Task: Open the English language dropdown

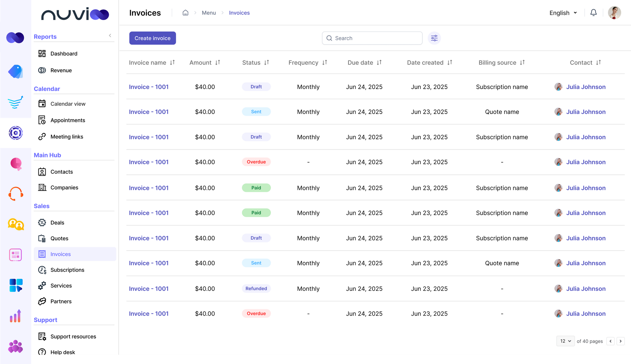Action: [563, 13]
